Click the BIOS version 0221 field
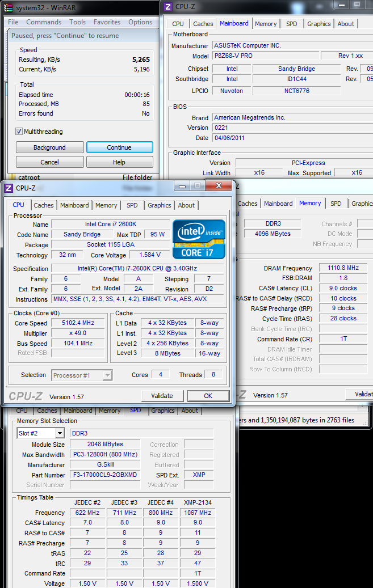Viewport: 373px width, 588px height. click(292, 128)
